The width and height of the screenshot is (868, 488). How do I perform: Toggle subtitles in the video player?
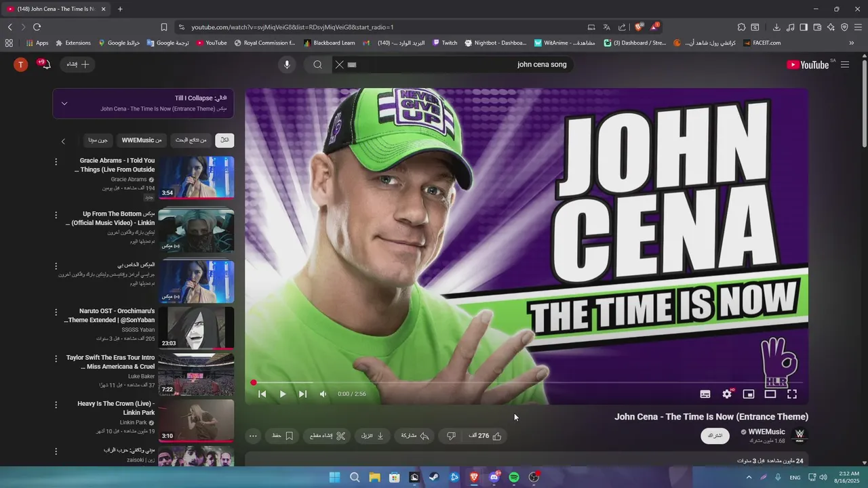(x=705, y=394)
